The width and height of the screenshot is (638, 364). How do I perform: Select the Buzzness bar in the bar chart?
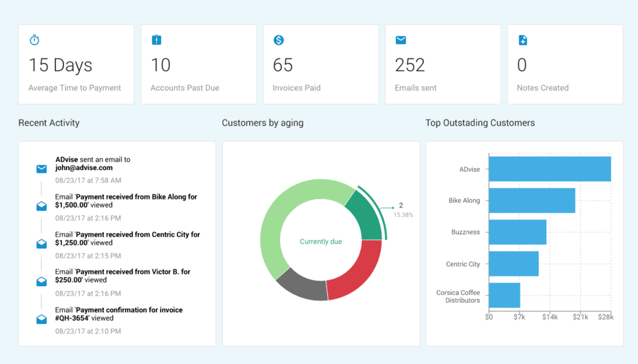click(x=517, y=232)
